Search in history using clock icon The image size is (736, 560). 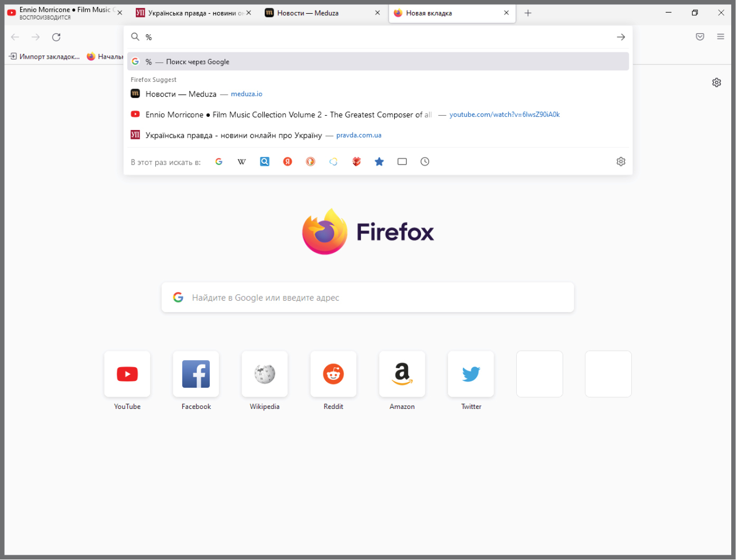(x=425, y=162)
